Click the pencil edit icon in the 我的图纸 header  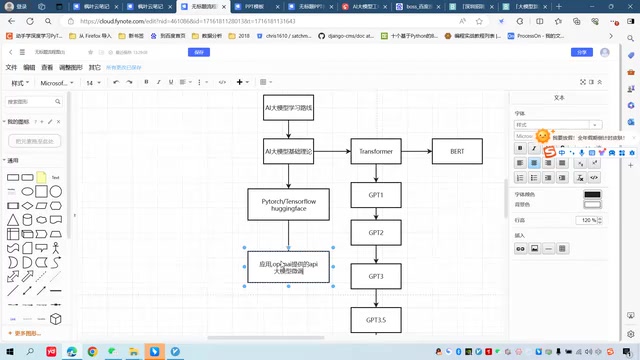pyautogui.click(x=50, y=122)
